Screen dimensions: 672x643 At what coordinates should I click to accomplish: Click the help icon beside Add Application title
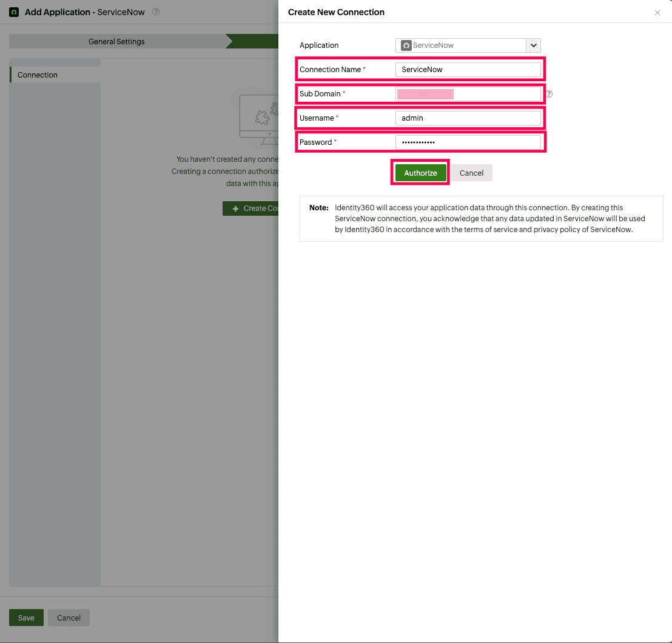click(156, 12)
